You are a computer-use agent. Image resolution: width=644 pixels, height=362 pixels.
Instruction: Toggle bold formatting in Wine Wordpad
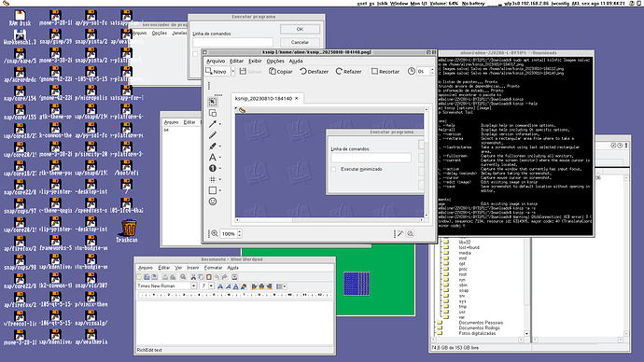220,286
